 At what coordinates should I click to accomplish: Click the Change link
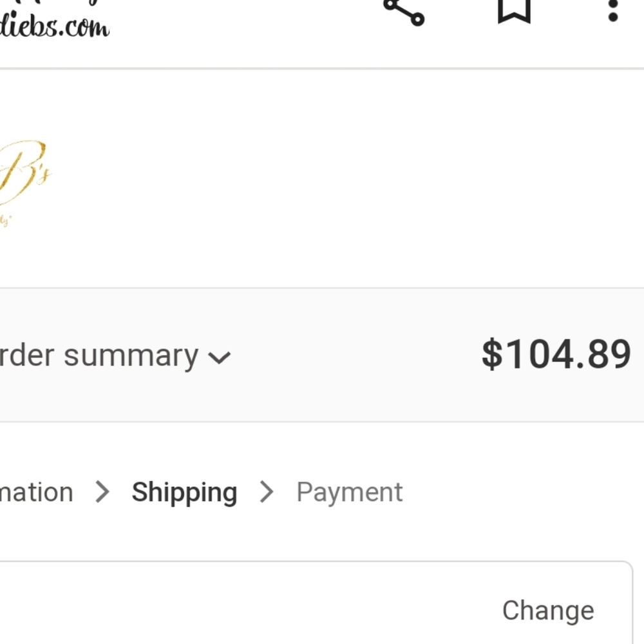[548, 611]
